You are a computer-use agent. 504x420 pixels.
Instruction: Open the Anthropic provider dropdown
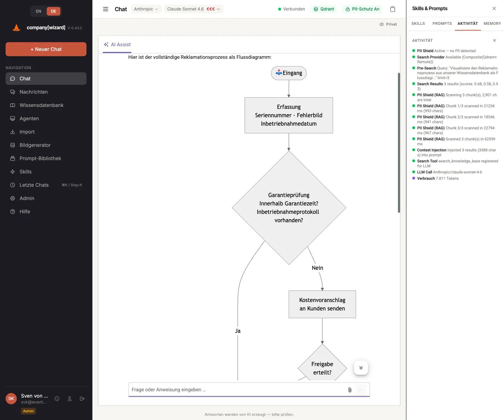coord(146,9)
